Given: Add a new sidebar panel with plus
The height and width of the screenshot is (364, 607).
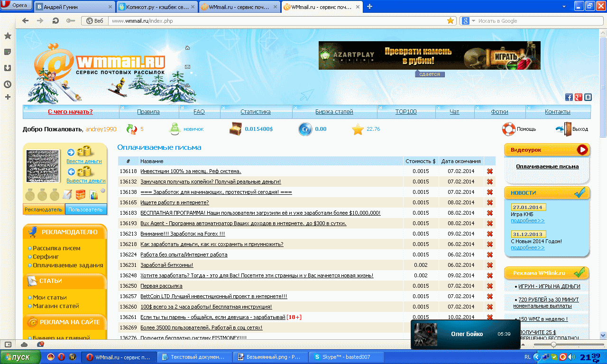Looking at the screenshot, I should click(8, 97).
